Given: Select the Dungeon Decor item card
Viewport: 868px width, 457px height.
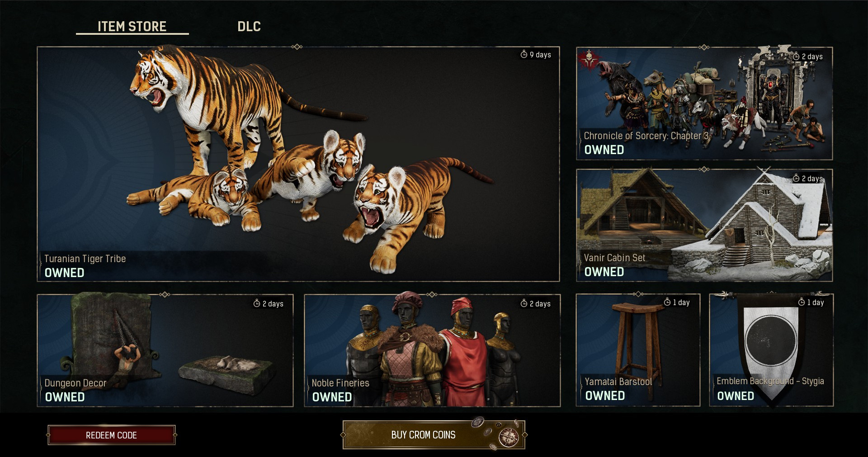Looking at the screenshot, I should (165, 350).
